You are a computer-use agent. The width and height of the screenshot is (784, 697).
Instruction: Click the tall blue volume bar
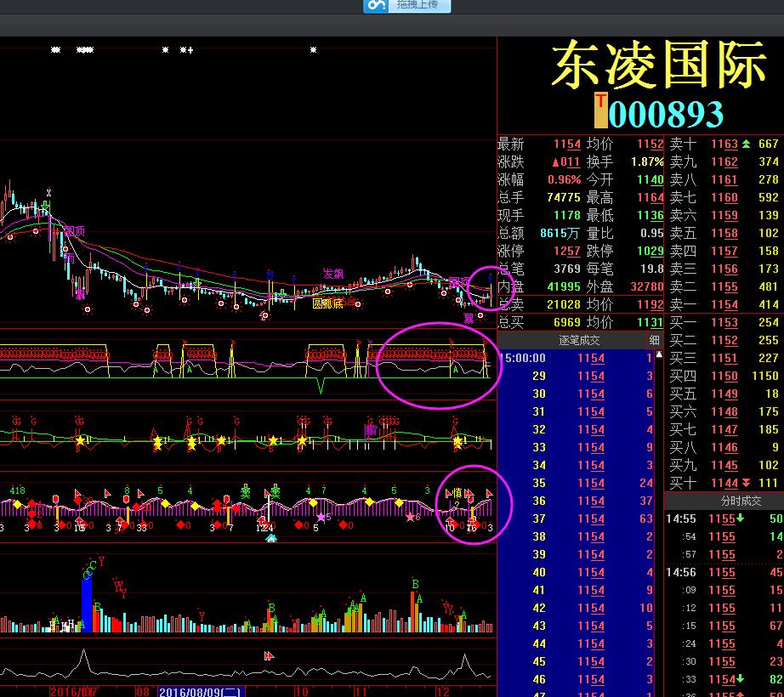click(87, 604)
